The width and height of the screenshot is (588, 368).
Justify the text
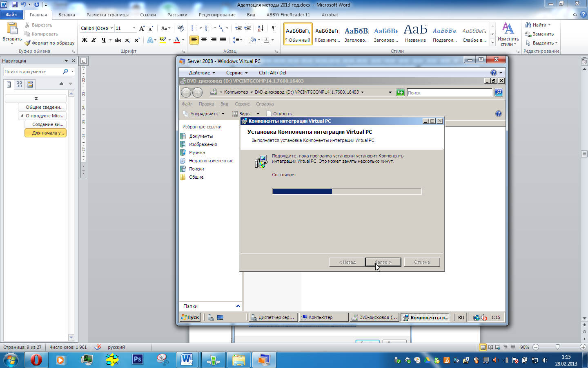click(x=223, y=40)
